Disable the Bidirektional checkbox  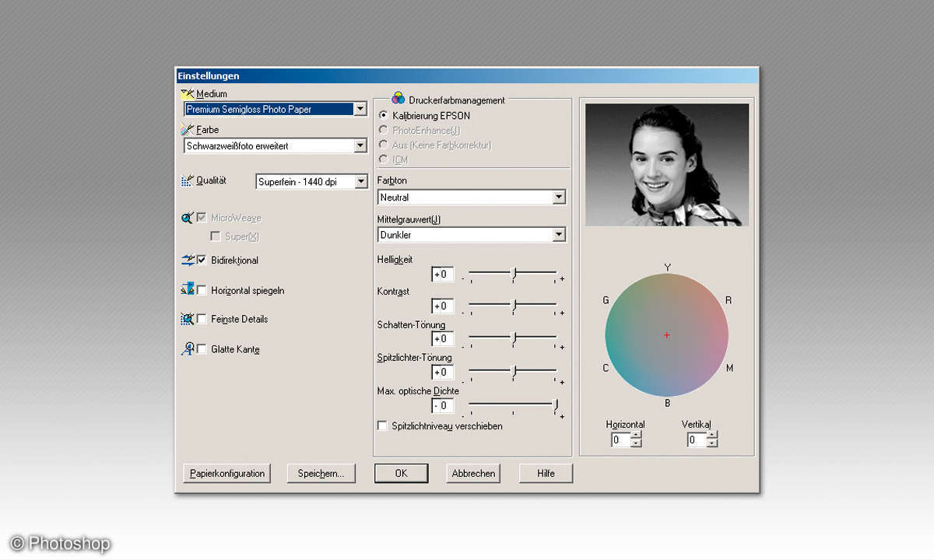(x=202, y=260)
